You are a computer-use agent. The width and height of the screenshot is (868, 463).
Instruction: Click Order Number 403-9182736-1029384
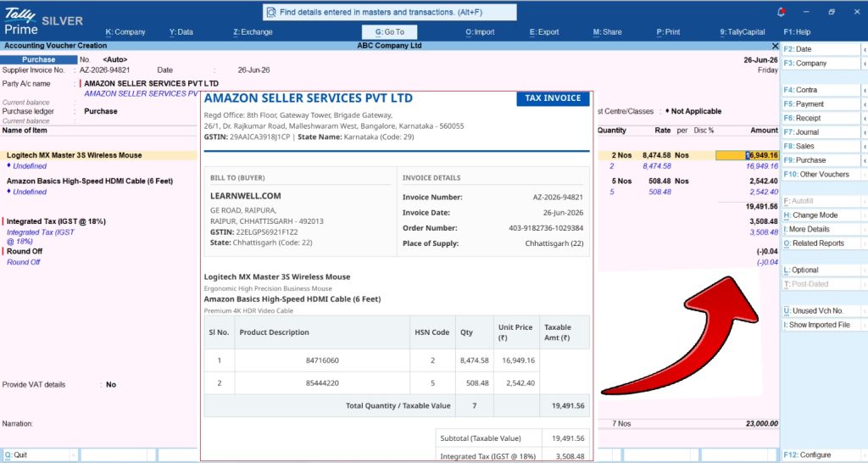coord(546,228)
